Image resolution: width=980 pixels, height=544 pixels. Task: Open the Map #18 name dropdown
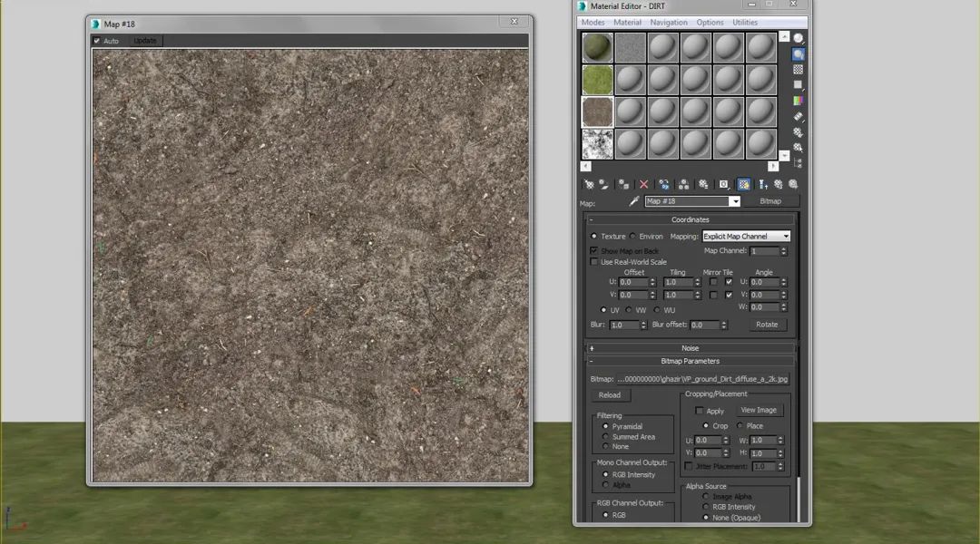735,201
